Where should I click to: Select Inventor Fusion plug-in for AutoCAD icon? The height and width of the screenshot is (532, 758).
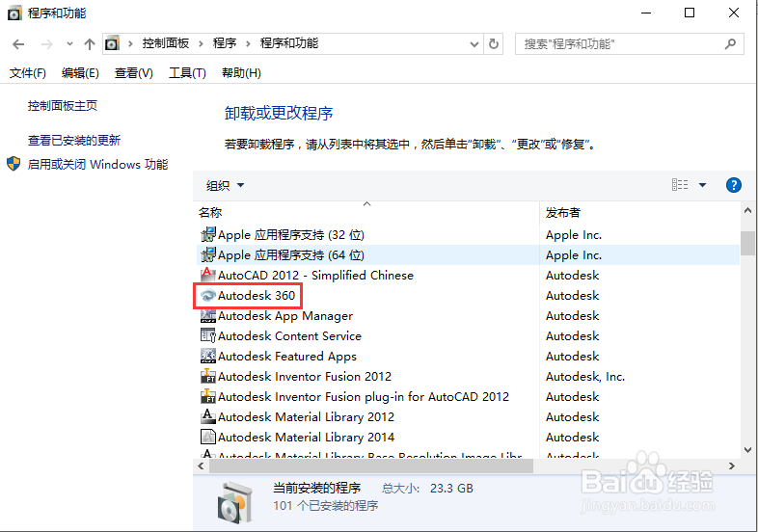point(208,397)
